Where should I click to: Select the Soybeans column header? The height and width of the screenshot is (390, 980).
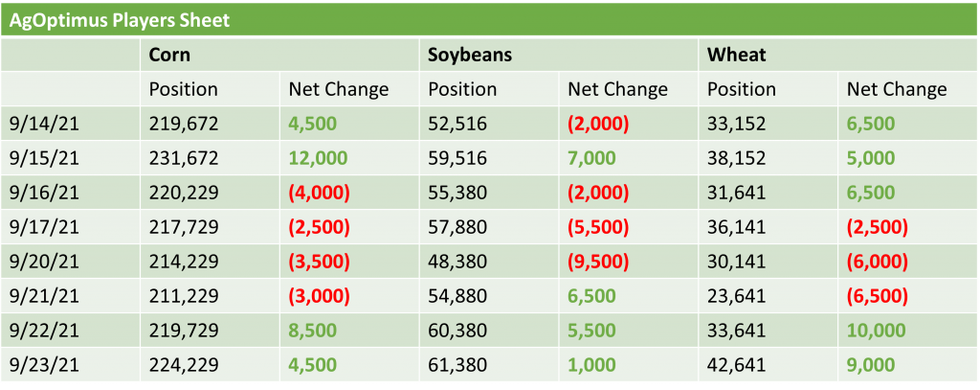470,55
